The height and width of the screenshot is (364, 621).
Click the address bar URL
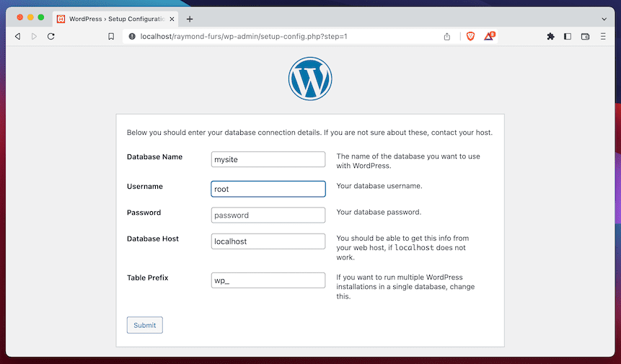pos(244,36)
